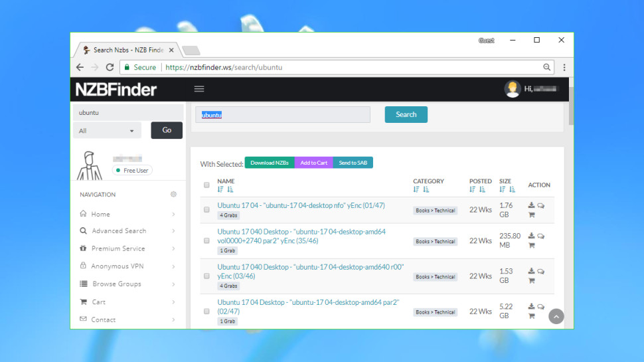Check the desktop-amd64 par2 (02/47) row

tap(206, 312)
